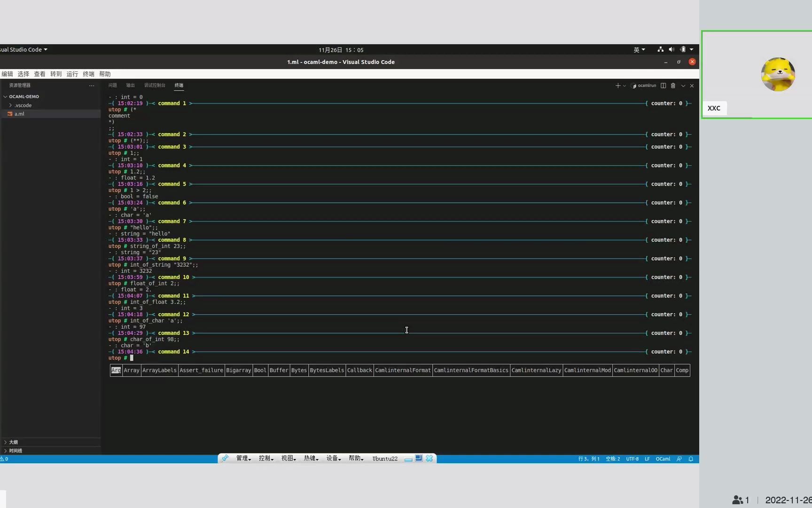Select Callback in the completion bar

tap(359, 370)
